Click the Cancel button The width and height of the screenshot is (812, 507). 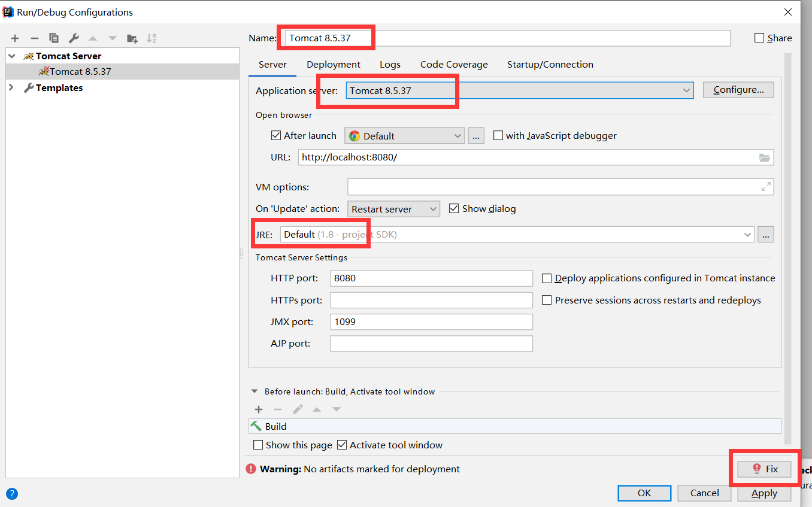[704, 493]
